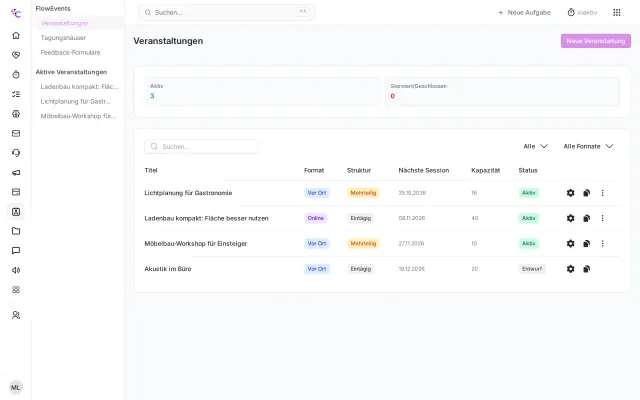The image size is (640, 400).
Task: Open active event Möbelbau-Workshop in sidebar
Action: coord(78,116)
